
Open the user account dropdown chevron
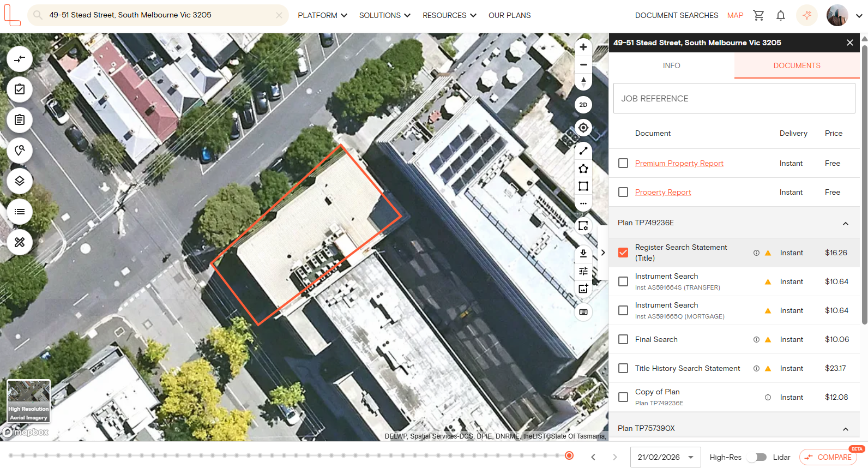point(859,15)
